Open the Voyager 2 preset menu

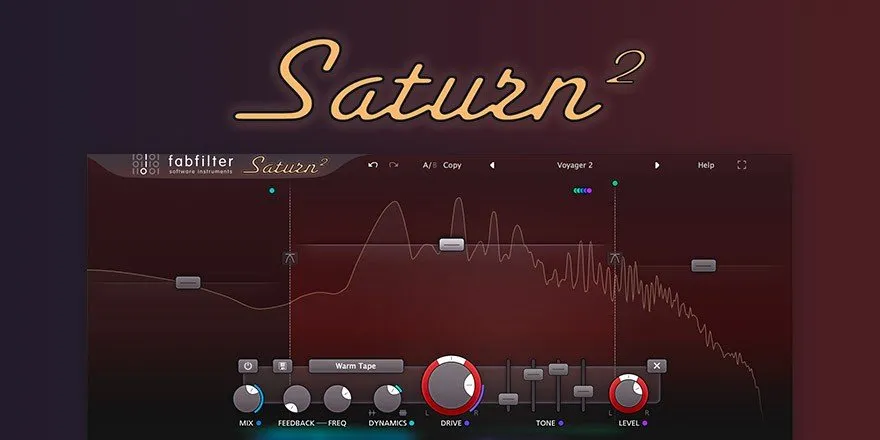pyautogui.click(x=574, y=165)
